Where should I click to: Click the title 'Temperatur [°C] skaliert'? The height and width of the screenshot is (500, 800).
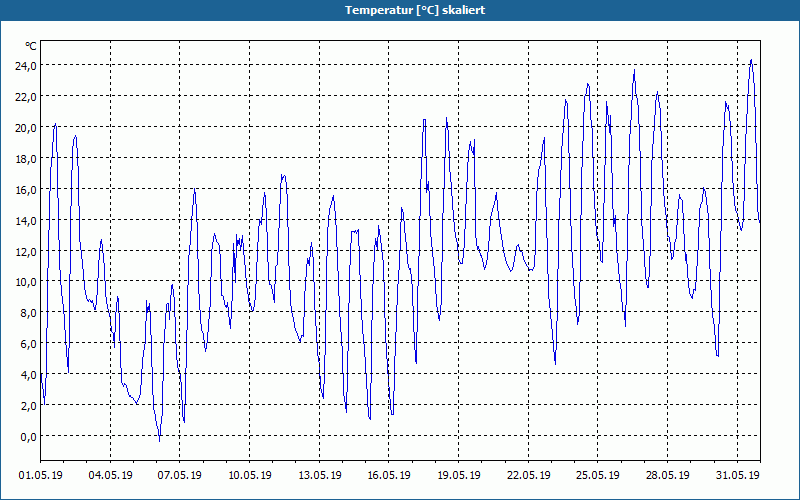pyautogui.click(x=415, y=10)
